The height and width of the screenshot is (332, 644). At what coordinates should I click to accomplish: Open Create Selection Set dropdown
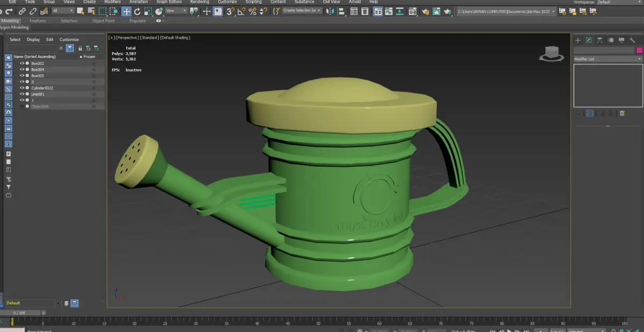pos(302,11)
